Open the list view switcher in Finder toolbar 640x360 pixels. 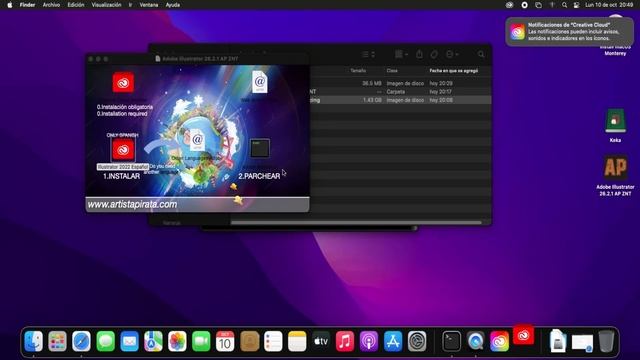click(368, 54)
